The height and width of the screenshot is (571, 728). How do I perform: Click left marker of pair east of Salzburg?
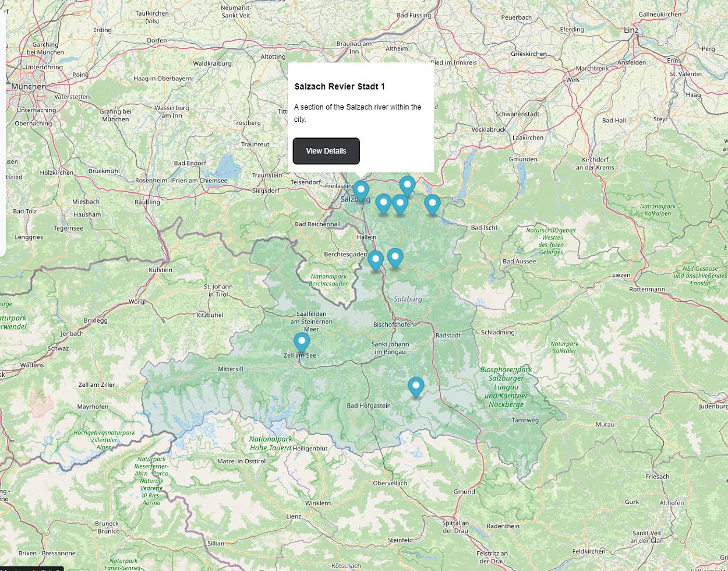coord(383,203)
